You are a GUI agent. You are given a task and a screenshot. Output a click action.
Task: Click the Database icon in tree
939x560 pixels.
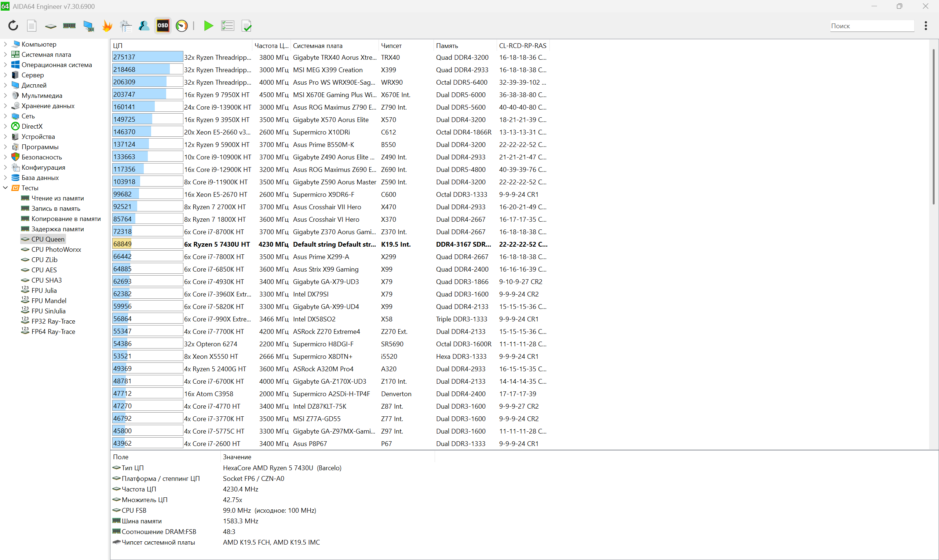tap(15, 177)
